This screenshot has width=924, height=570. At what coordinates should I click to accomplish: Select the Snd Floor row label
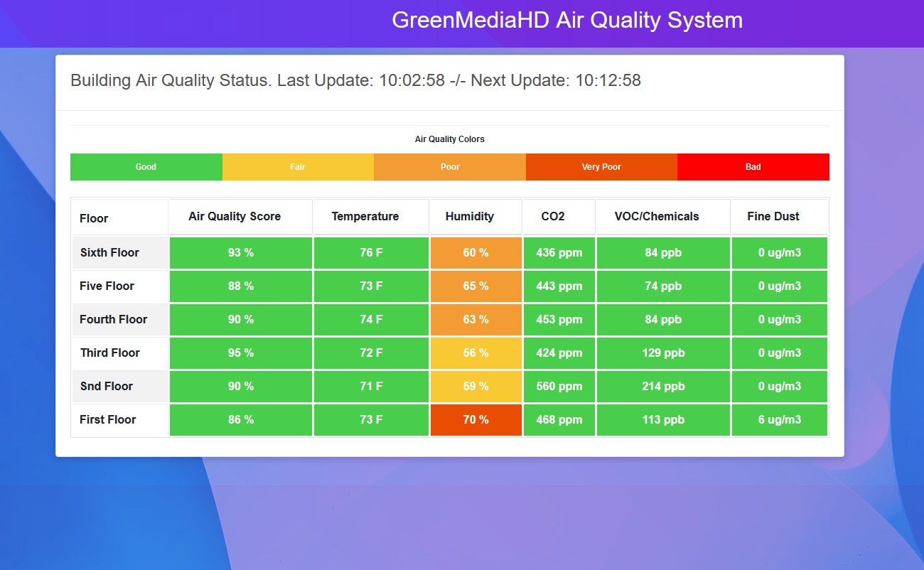pos(120,387)
